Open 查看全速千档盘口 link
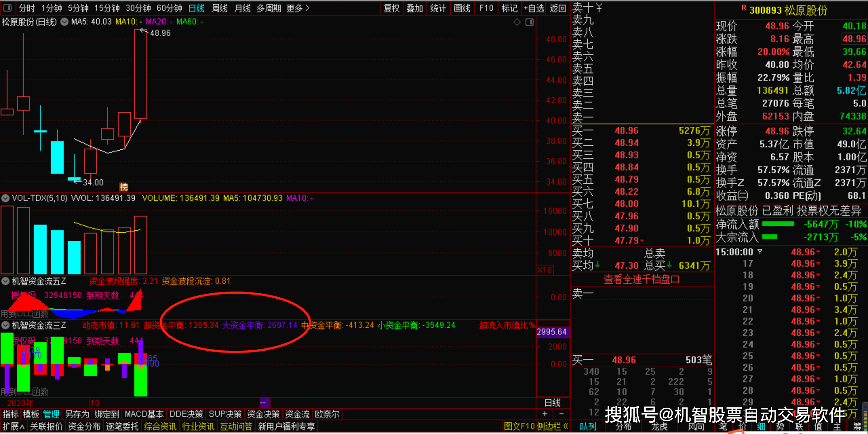The width and height of the screenshot is (868, 434). [x=642, y=279]
